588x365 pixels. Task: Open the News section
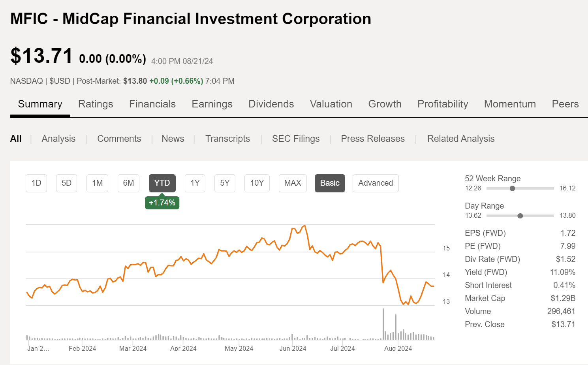point(173,139)
